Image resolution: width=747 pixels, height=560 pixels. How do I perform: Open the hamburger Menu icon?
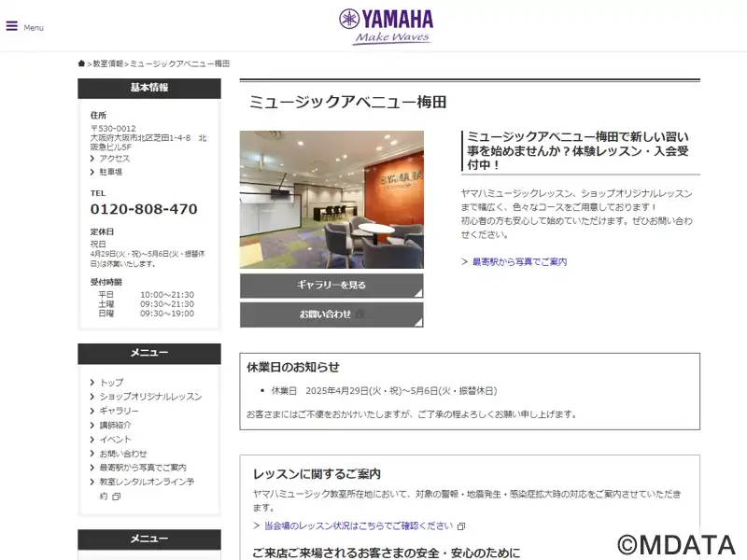(12, 26)
